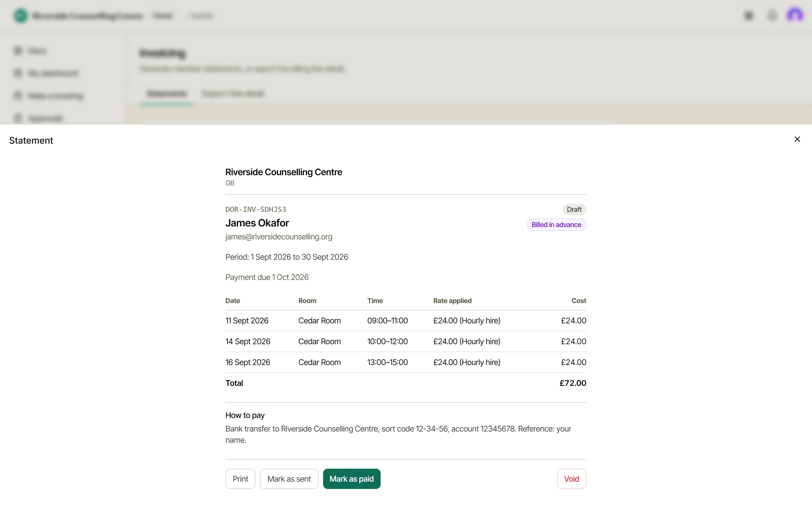Image resolution: width=812 pixels, height=507 pixels.
Task: Mark the statement as sent
Action: point(289,479)
